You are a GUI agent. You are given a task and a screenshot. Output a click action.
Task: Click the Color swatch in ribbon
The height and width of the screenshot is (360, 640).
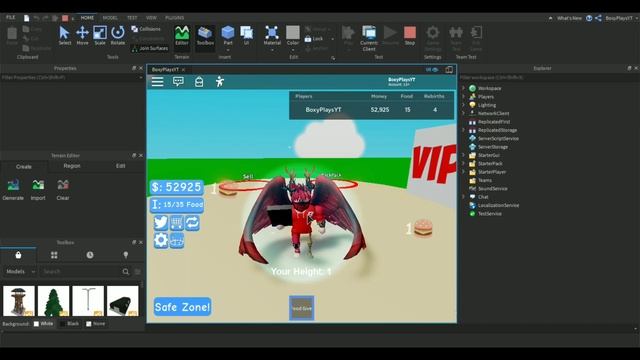point(293,33)
